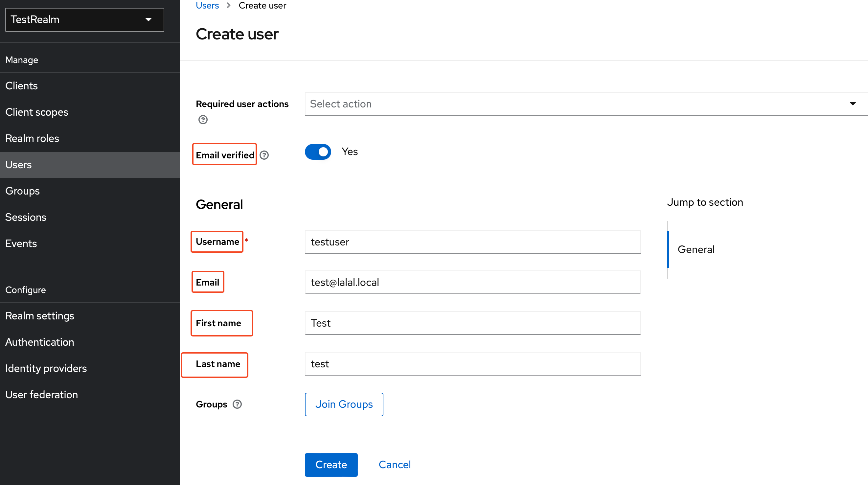Open Identity providers in the sidebar

[x=90, y=368]
